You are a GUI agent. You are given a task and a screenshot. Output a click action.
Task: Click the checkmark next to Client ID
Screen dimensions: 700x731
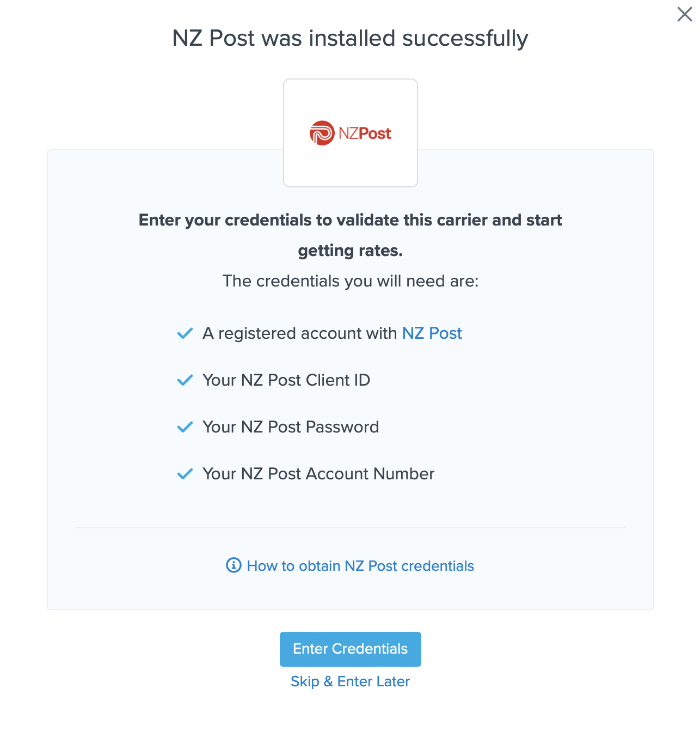[x=185, y=380]
